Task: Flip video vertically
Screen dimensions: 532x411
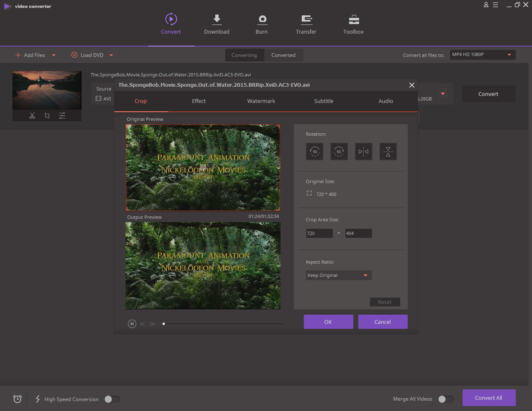Action: coord(388,152)
